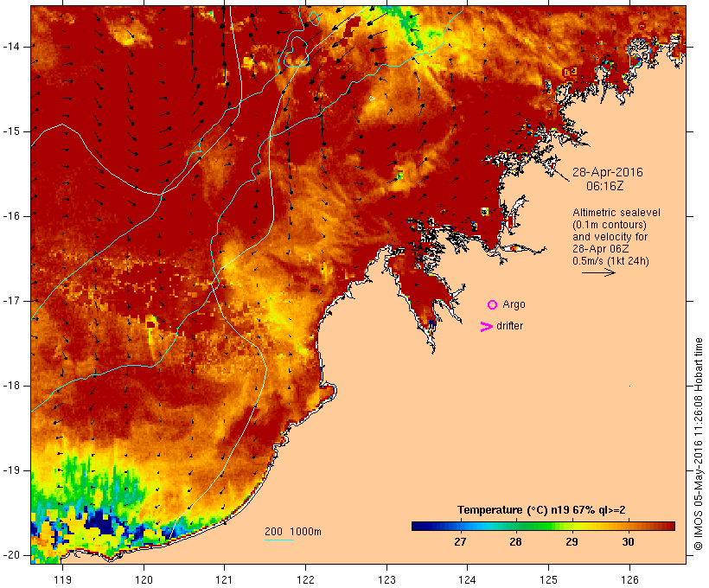The height and width of the screenshot is (588, 709).
Task: Click the cyan 200m isobath legend line
Action: 279,540
